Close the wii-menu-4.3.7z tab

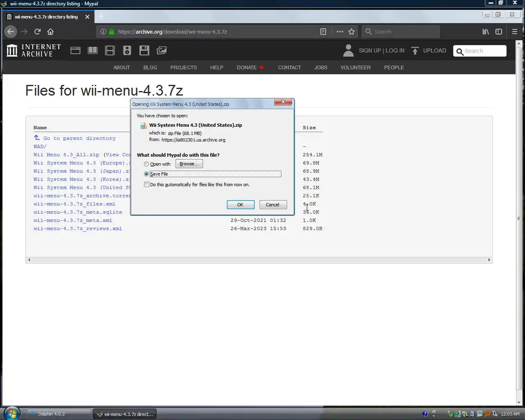(87, 17)
